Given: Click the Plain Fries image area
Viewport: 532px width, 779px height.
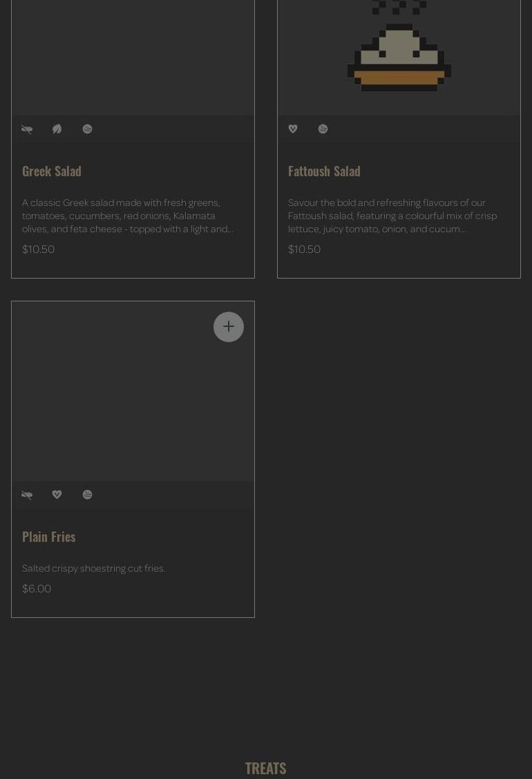Looking at the screenshot, I should click(133, 401).
